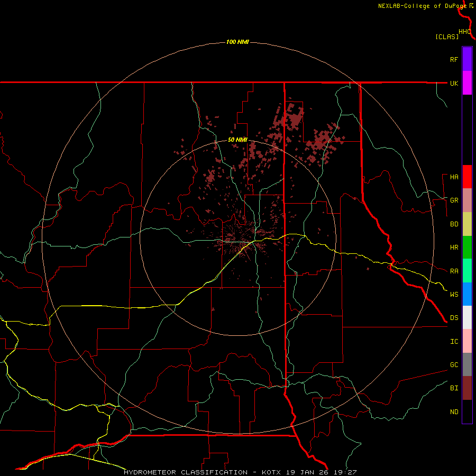Click the GR legend label
Image resolution: width=476 pixels, height=476 pixels.
click(454, 200)
